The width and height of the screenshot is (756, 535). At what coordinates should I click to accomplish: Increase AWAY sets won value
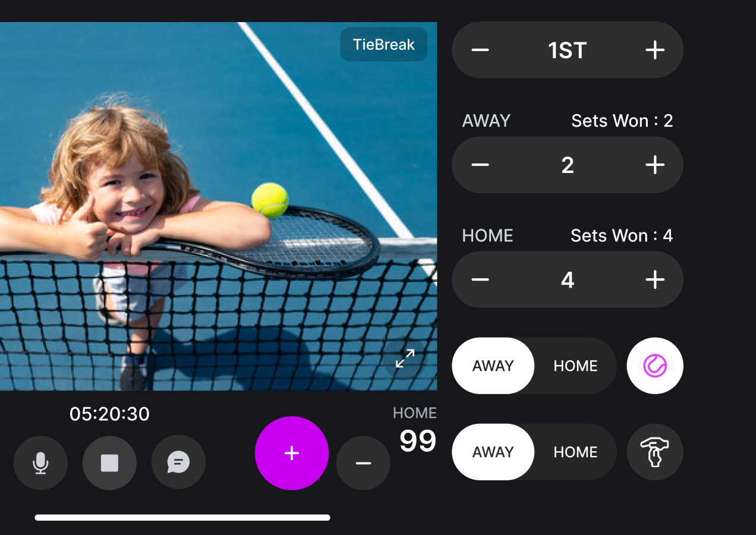pyautogui.click(x=655, y=165)
